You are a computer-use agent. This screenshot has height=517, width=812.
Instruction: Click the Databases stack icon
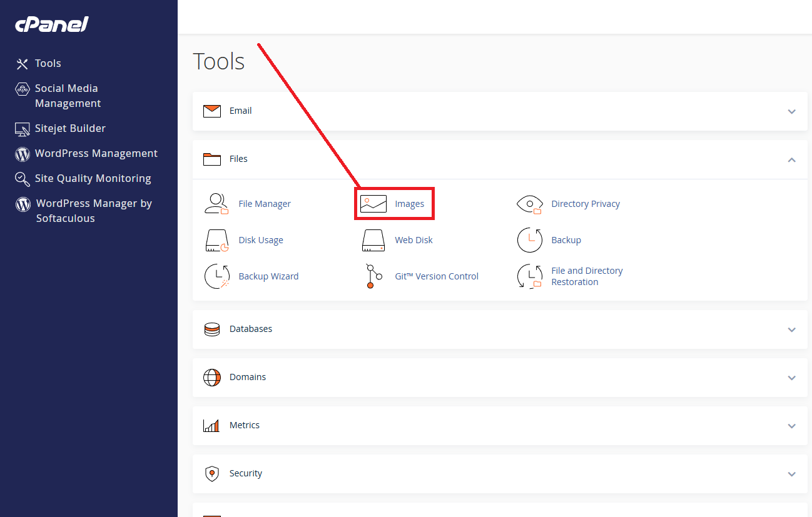[x=212, y=329]
